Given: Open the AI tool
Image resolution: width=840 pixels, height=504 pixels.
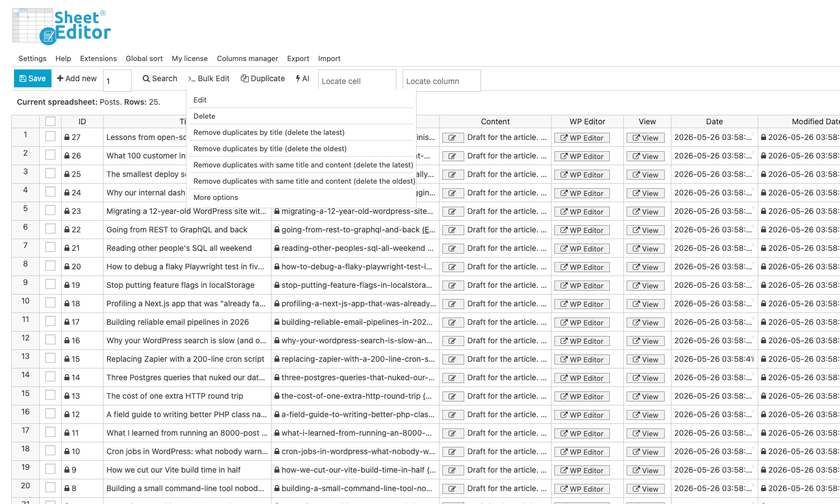Looking at the screenshot, I should click(302, 78).
